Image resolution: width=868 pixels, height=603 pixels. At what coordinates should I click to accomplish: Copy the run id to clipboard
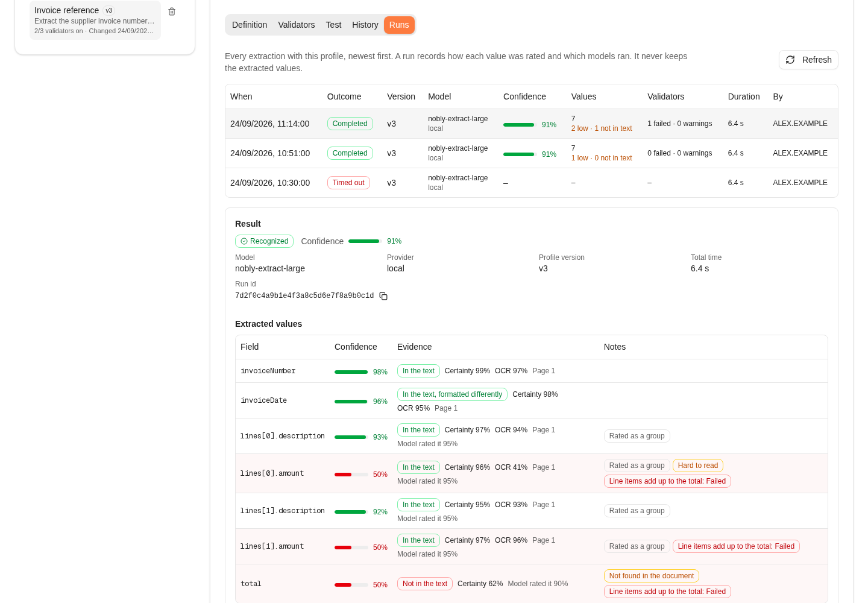click(383, 296)
